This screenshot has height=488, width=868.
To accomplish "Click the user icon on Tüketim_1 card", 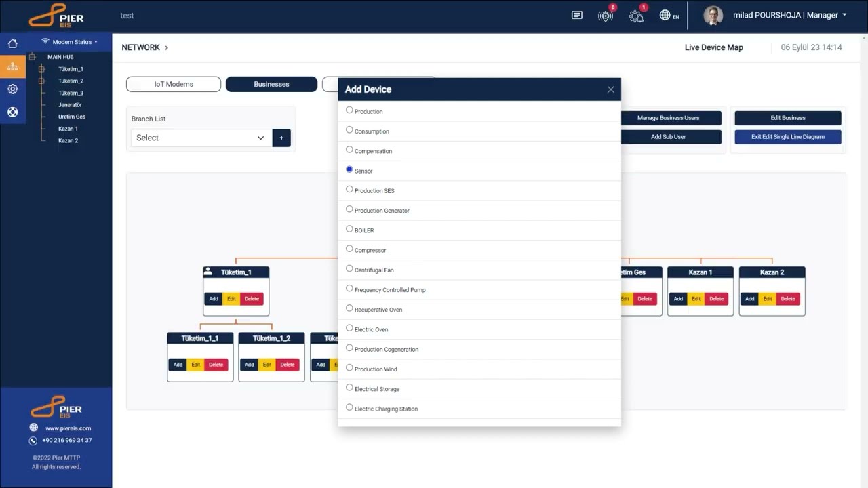I will pos(208,272).
